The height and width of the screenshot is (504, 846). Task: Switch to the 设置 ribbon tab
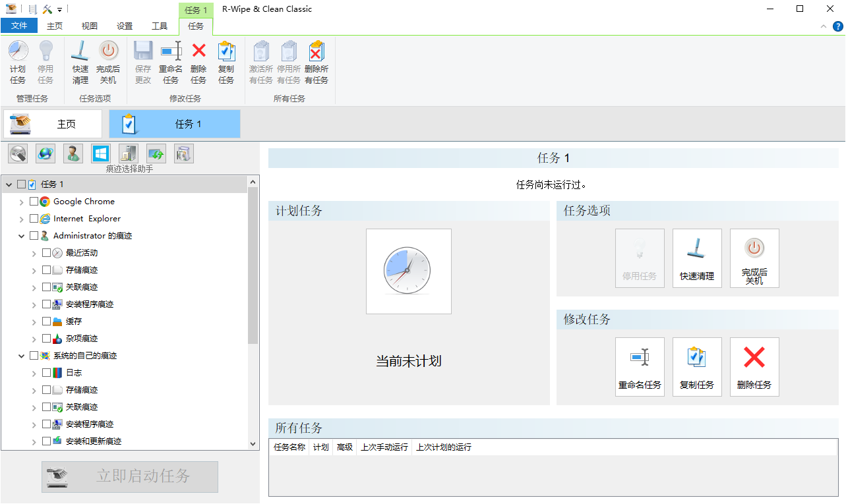tap(125, 26)
